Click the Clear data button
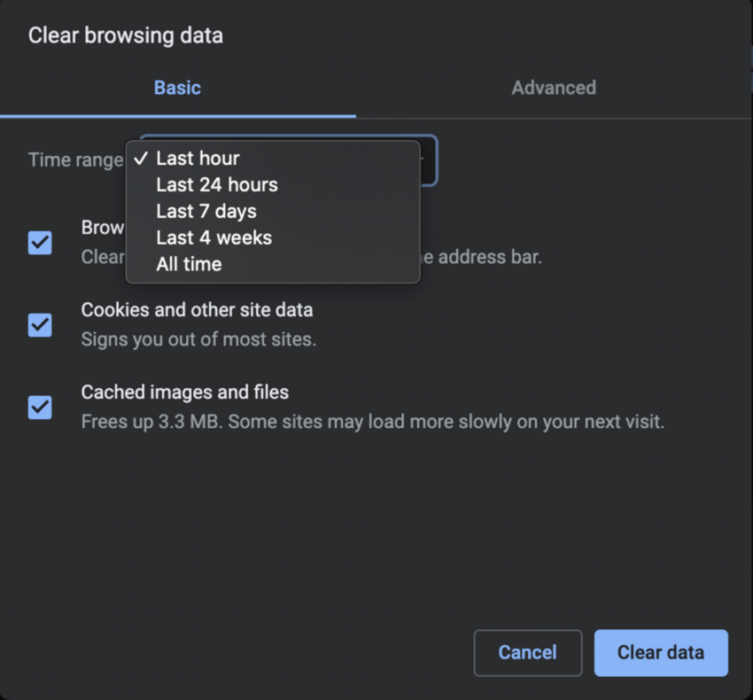753x700 pixels. (661, 653)
